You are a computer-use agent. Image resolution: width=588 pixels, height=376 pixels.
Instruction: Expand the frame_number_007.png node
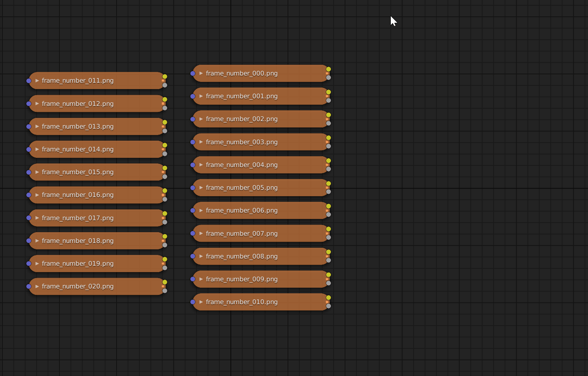pyautogui.click(x=201, y=233)
